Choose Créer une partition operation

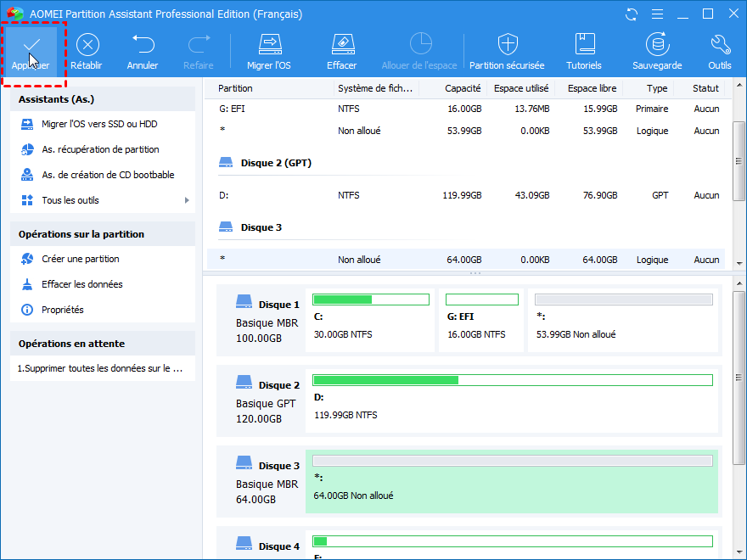[x=80, y=259]
